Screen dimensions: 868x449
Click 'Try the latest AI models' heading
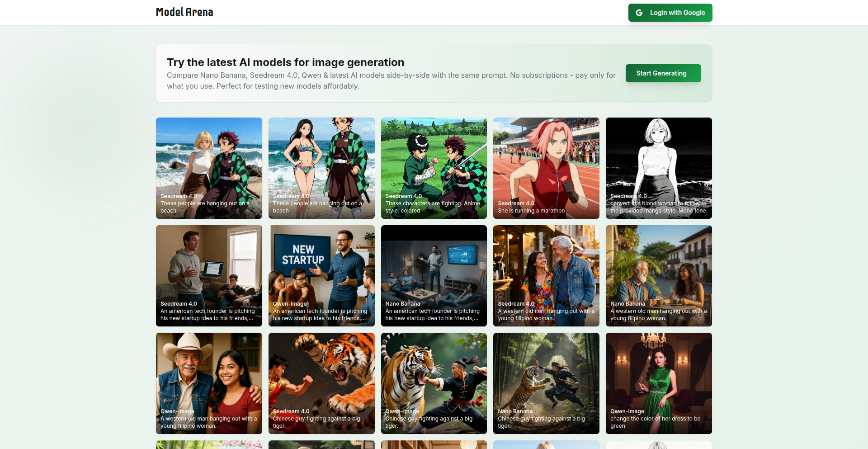285,62
